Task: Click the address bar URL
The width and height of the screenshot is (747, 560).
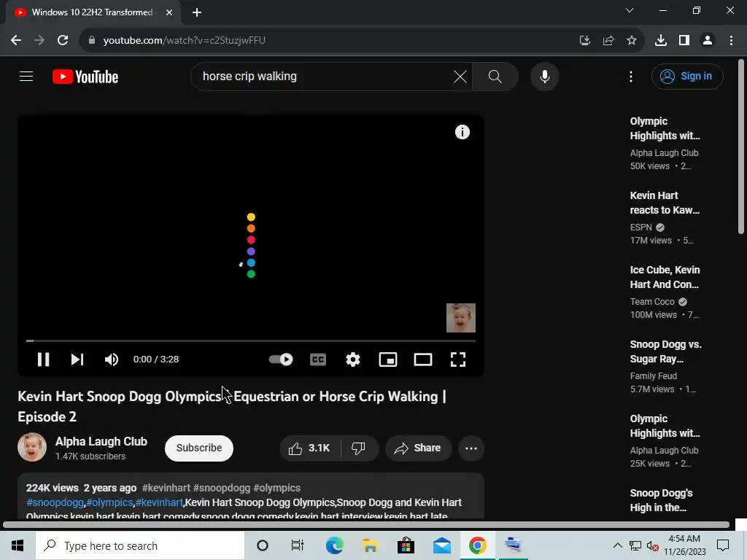Action: (x=185, y=40)
